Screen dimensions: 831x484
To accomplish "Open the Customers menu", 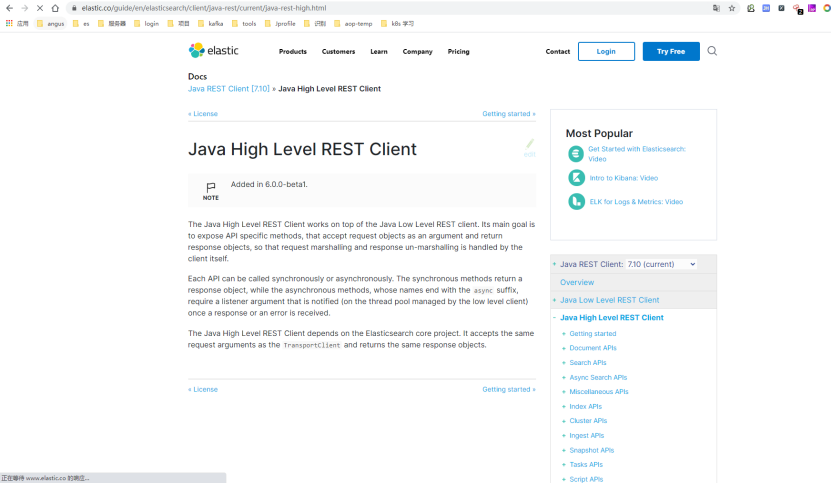I will coord(338,51).
